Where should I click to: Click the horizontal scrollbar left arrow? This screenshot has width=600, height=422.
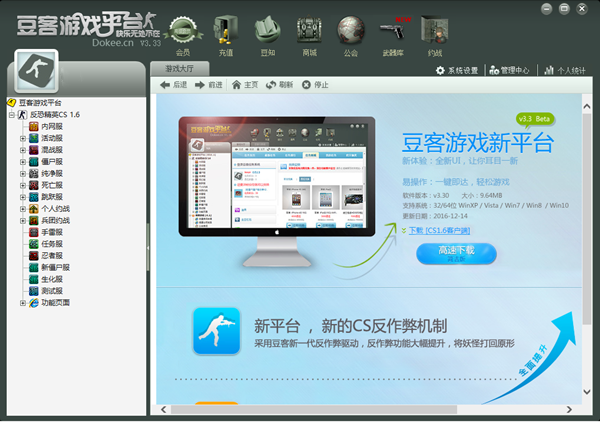coord(163,409)
